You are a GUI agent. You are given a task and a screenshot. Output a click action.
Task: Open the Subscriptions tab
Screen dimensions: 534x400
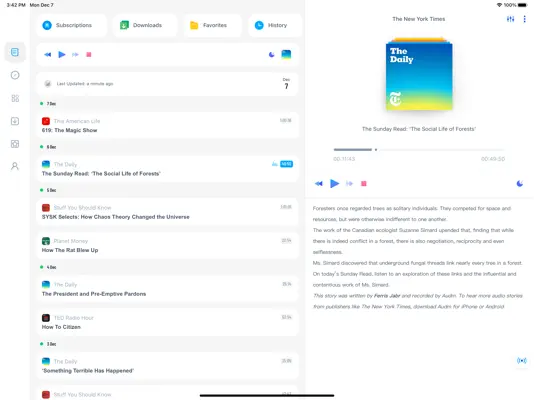click(72, 25)
